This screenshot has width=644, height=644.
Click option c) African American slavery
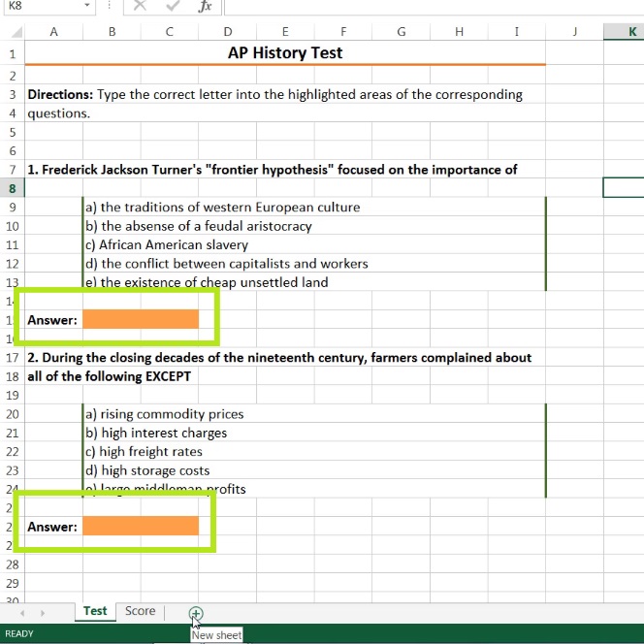[x=167, y=244]
